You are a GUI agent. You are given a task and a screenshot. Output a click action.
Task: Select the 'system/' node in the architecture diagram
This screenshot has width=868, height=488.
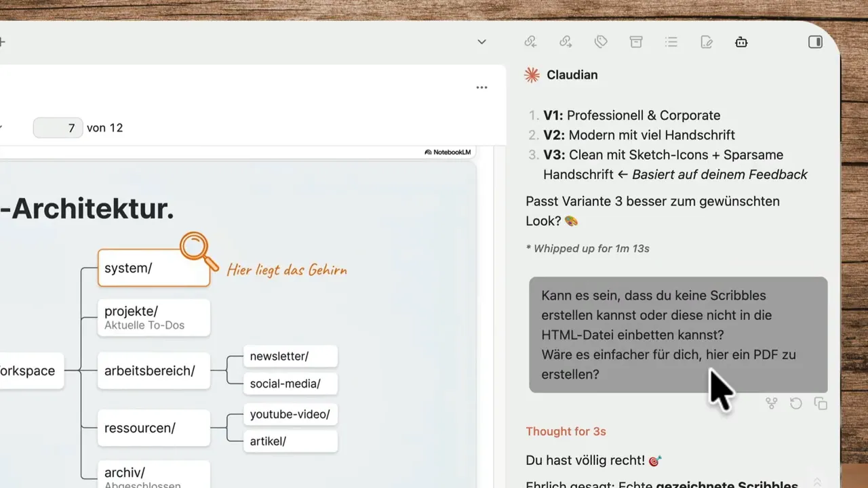point(154,268)
